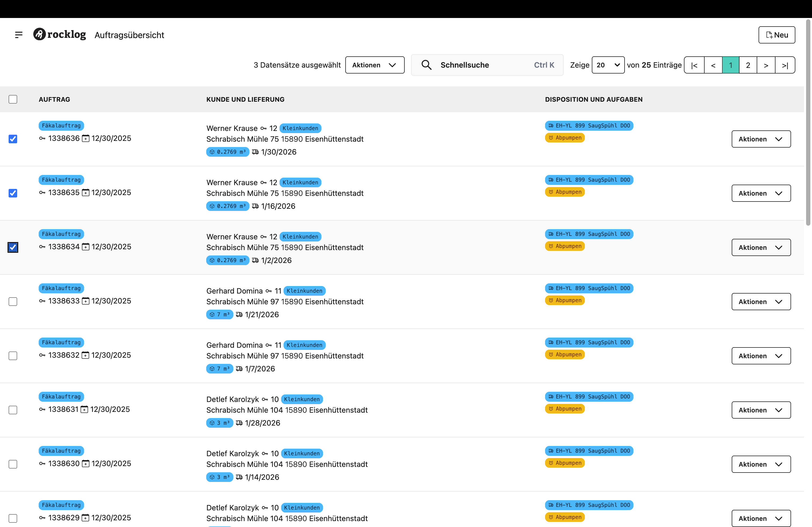This screenshot has height=527, width=812.
Task: Click key icon beside order 1338636
Action: tap(42, 138)
